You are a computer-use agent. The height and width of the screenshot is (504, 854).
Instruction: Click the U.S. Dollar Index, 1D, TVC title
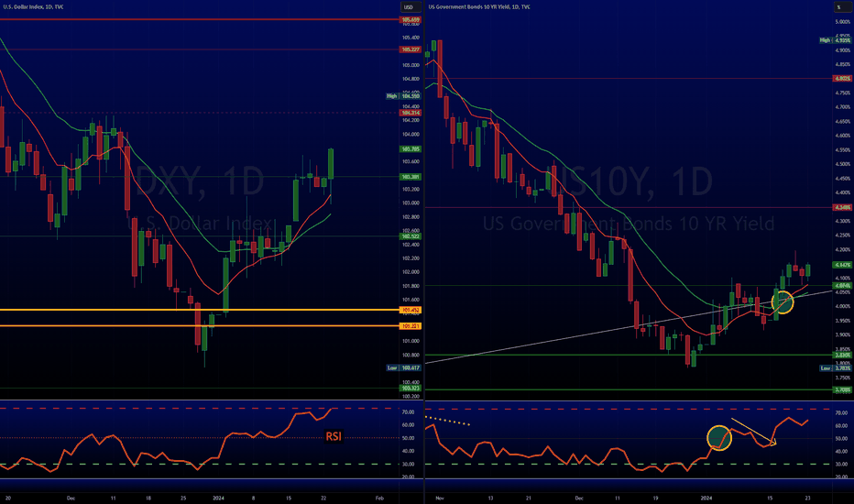point(33,7)
